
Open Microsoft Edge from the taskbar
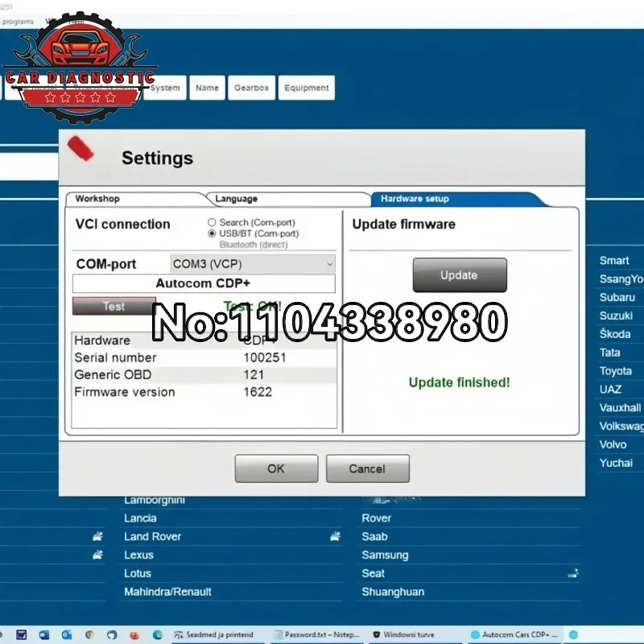(x=157, y=635)
